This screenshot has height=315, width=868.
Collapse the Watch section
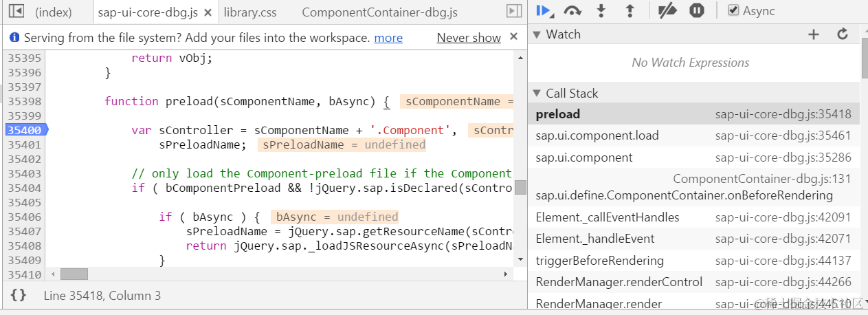coord(537,34)
